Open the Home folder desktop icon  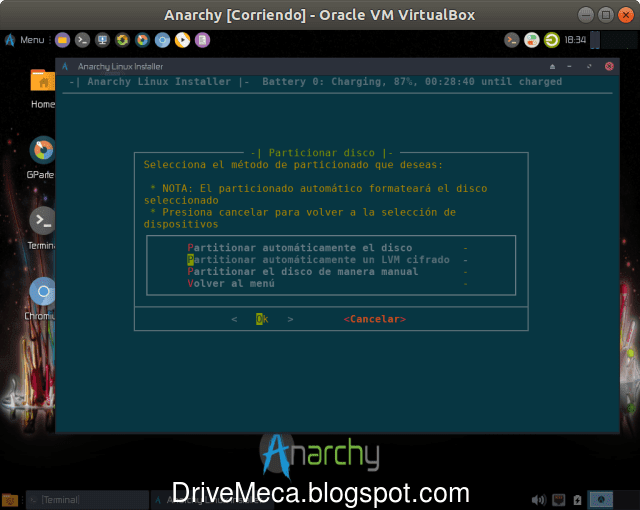pyautogui.click(x=43, y=89)
